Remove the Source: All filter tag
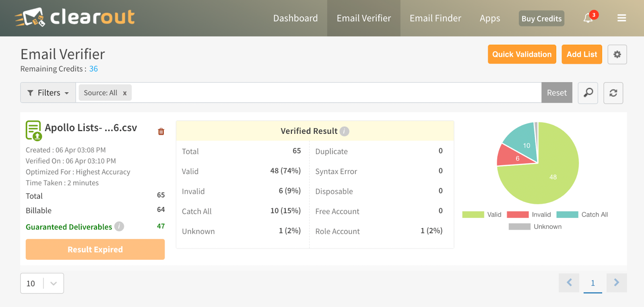 125,93
